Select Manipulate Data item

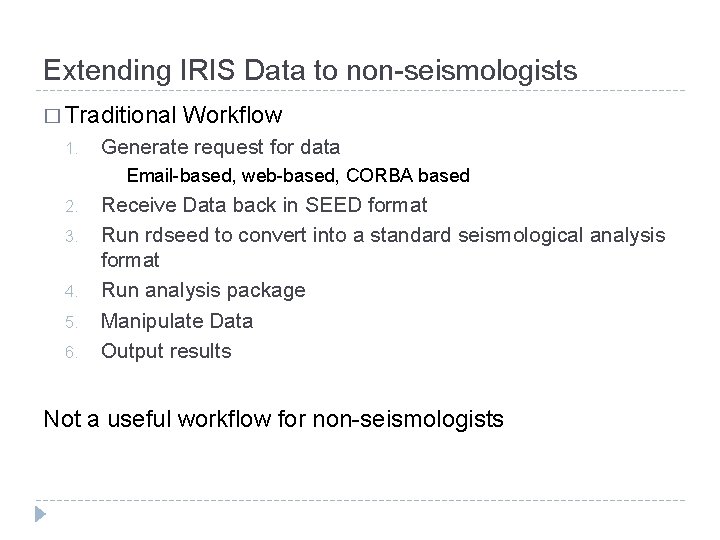coord(177,321)
